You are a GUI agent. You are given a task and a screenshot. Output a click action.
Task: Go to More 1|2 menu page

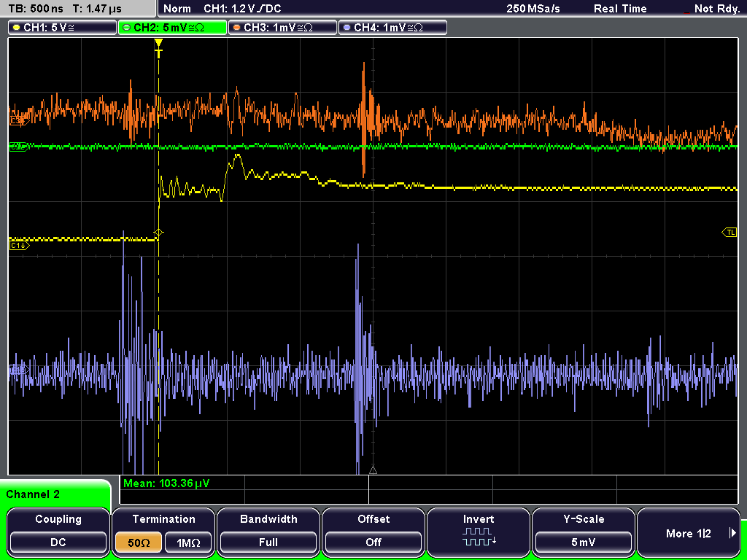(688, 533)
